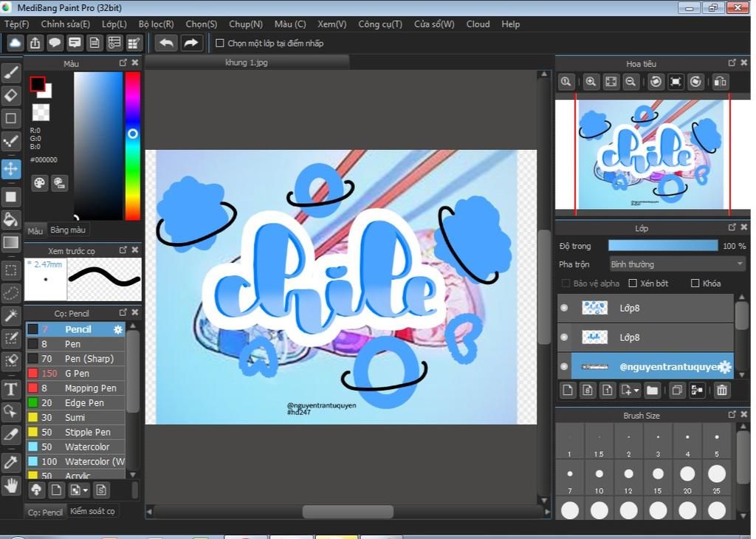756x539 pixels.
Task: Hide the @nguyentrantuquyen layer
Action: point(564,366)
